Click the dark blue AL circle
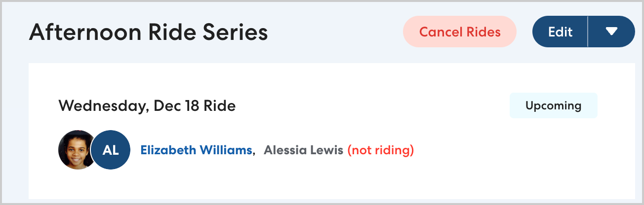Viewport: 644px width, 205px height. click(x=111, y=150)
